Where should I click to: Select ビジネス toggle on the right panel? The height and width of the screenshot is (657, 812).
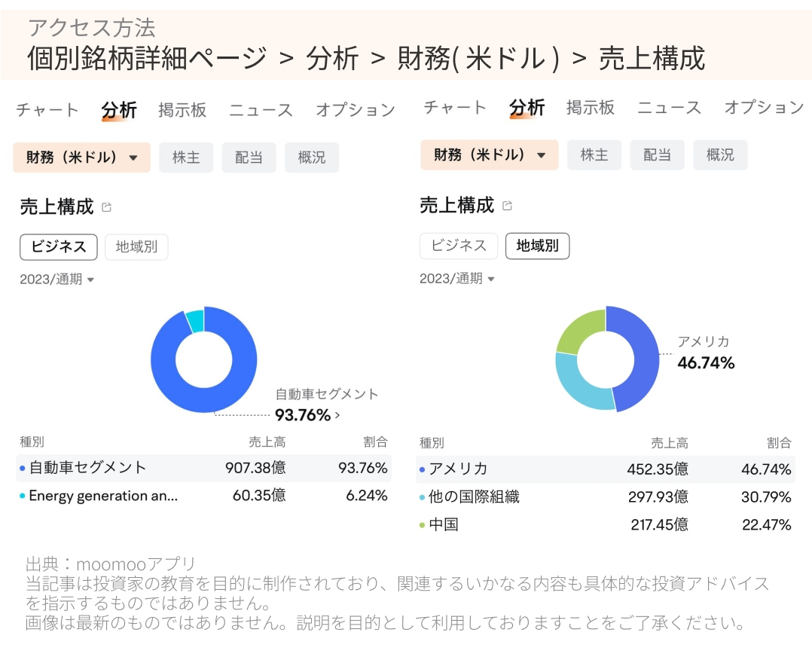click(459, 246)
